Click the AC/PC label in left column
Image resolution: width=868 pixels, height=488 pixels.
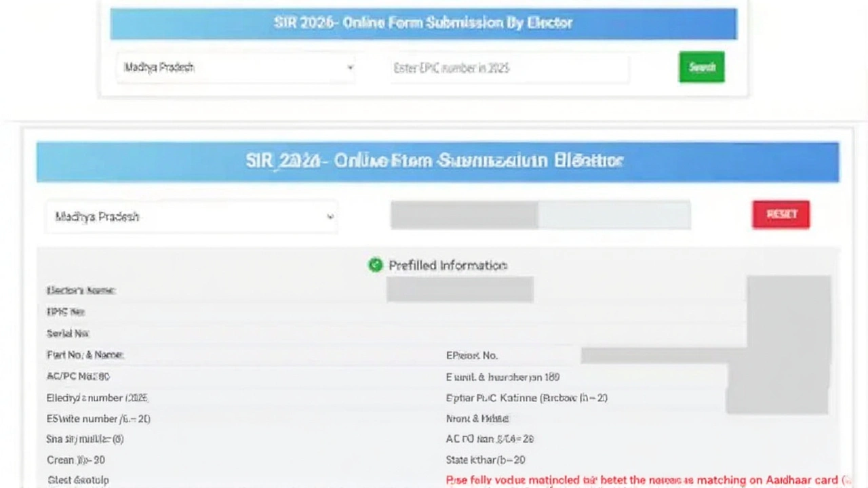78,376
